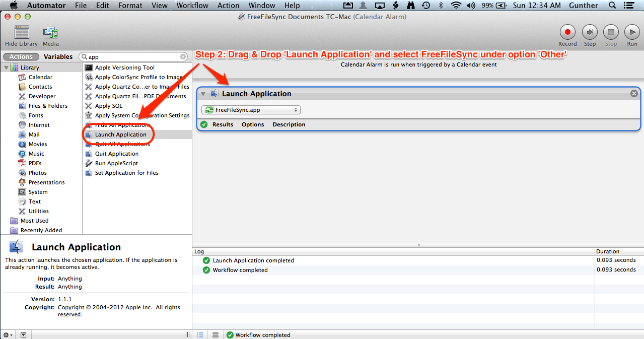The width and height of the screenshot is (644, 339).
Task: Run the workflow with the Run button
Action: pyautogui.click(x=632, y=33)
